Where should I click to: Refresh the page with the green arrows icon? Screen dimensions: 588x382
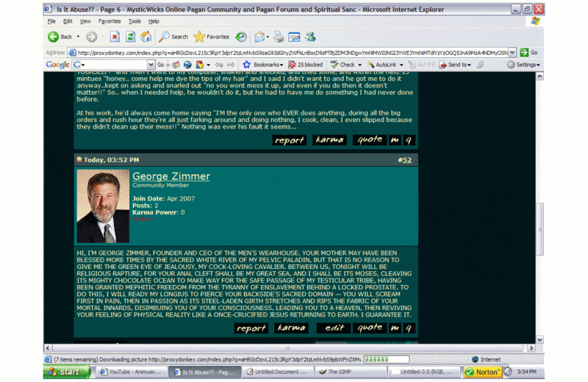tap(130, 37)
